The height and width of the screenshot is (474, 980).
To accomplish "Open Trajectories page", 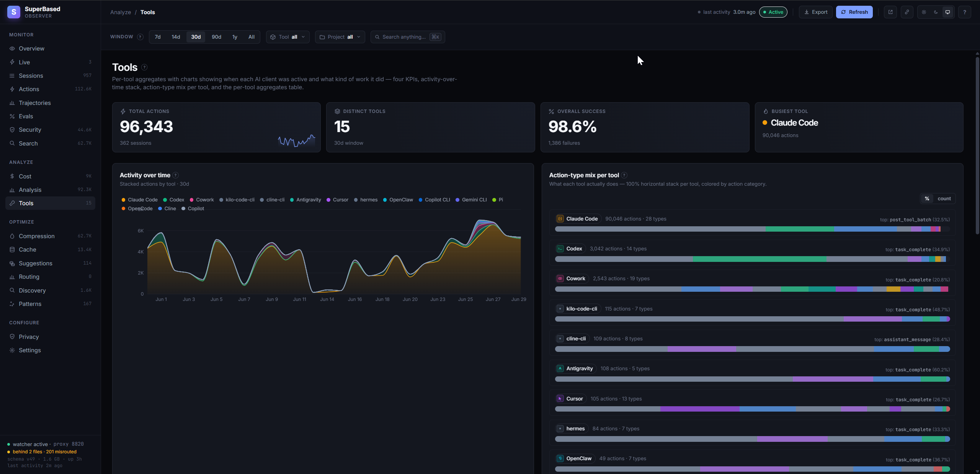I will click(50, 103).
